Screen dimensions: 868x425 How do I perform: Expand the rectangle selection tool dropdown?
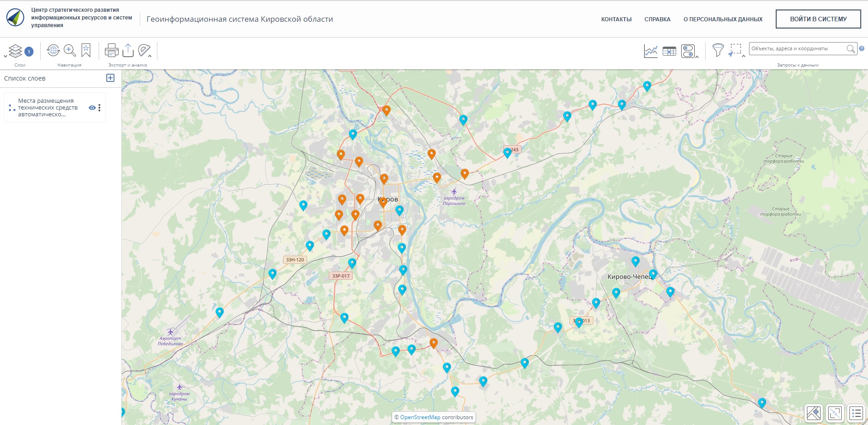pos(743,56)
